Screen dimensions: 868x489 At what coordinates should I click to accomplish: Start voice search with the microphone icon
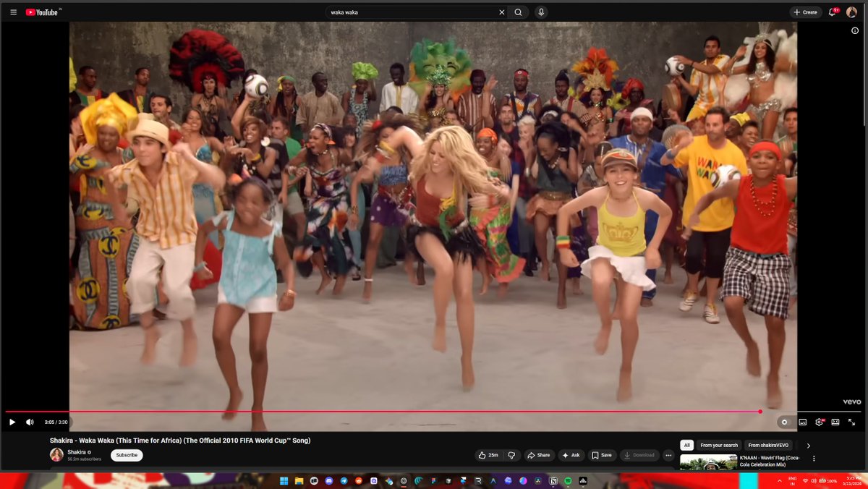pyautogui.click(x=541, y=12)
